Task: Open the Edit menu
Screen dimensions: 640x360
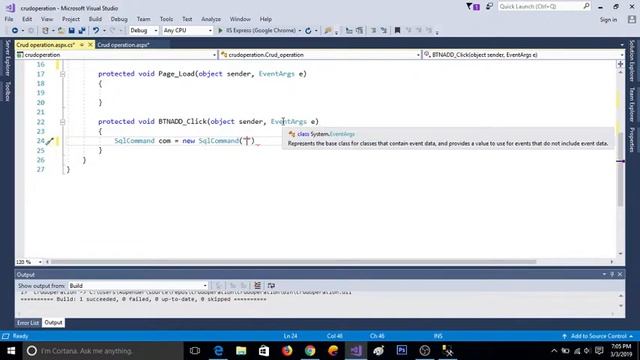Action: [27, 19]
